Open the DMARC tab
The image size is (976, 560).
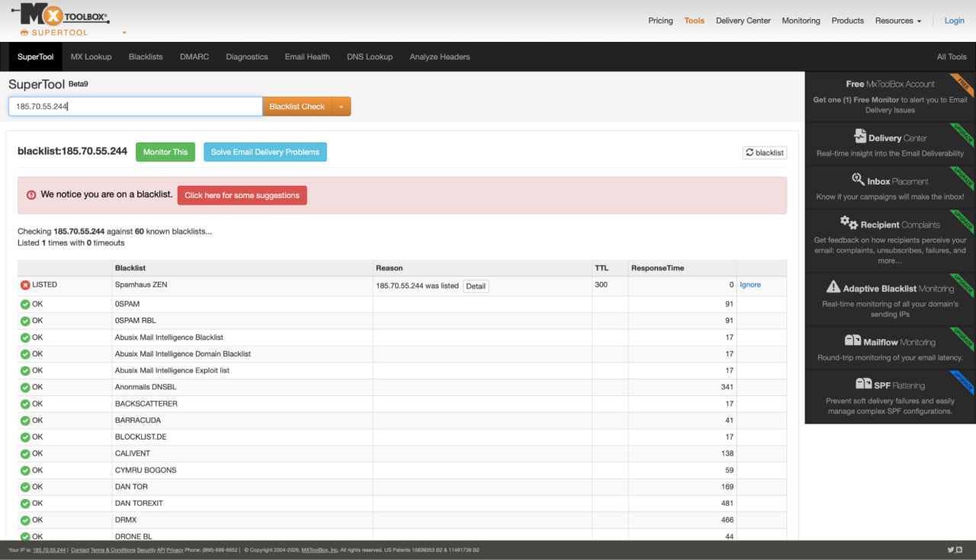[194, 57]
